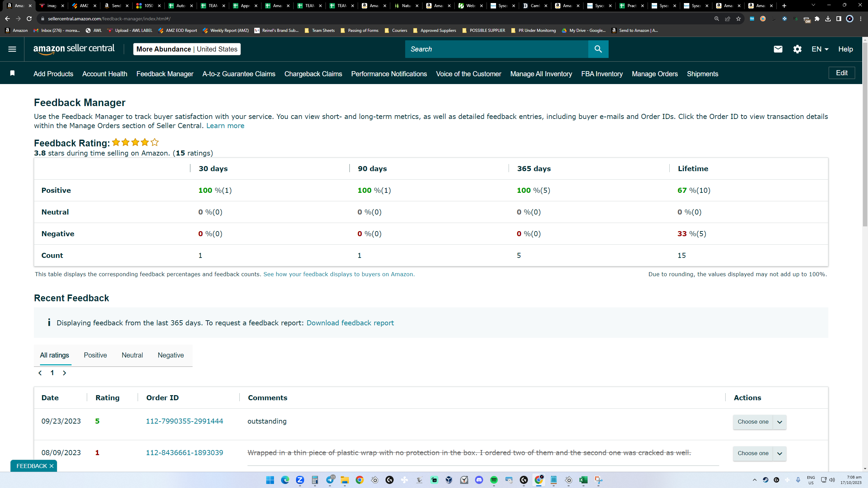Show Chrome downloads

click(828, 19)
